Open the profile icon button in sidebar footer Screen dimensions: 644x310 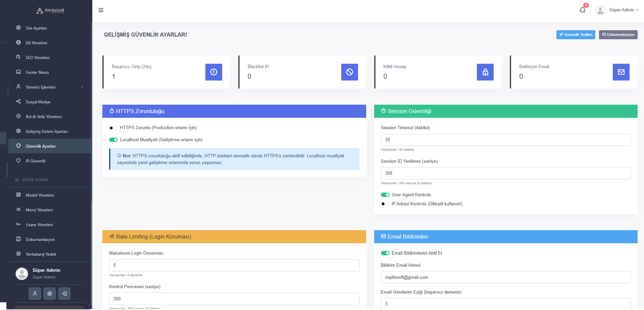(35, 294)
